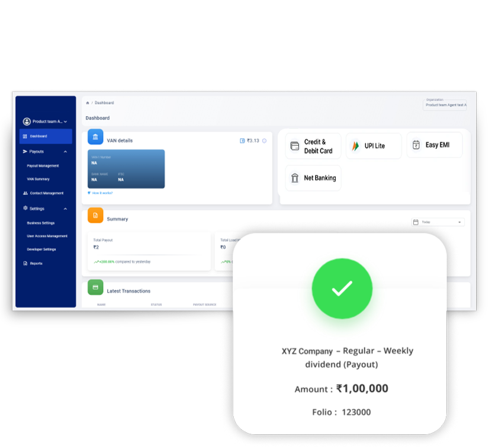Open Payout Management from the sidebar
This screenshot has height=448, width=495.
[43, 166]
